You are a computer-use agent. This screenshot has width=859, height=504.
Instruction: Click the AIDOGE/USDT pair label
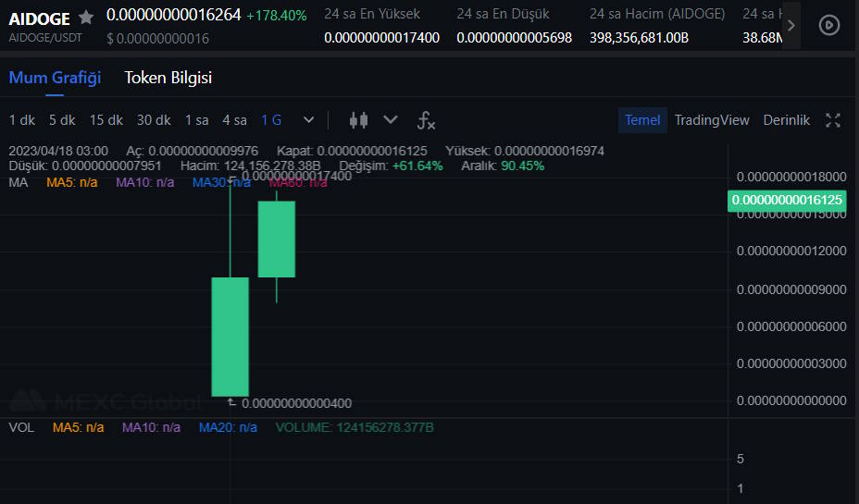pos(45,38)
